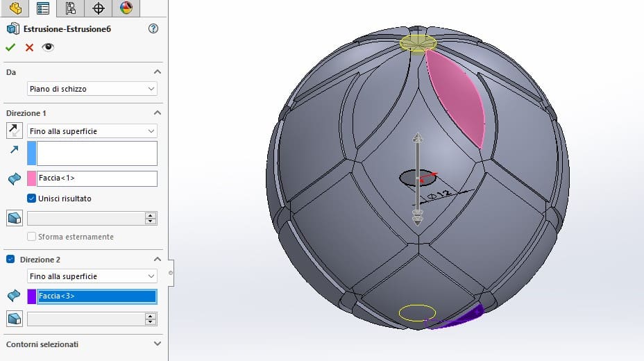644x361 pixels.
Task: Select the Faccia<3> selection field
Action: tap(96, 296)
